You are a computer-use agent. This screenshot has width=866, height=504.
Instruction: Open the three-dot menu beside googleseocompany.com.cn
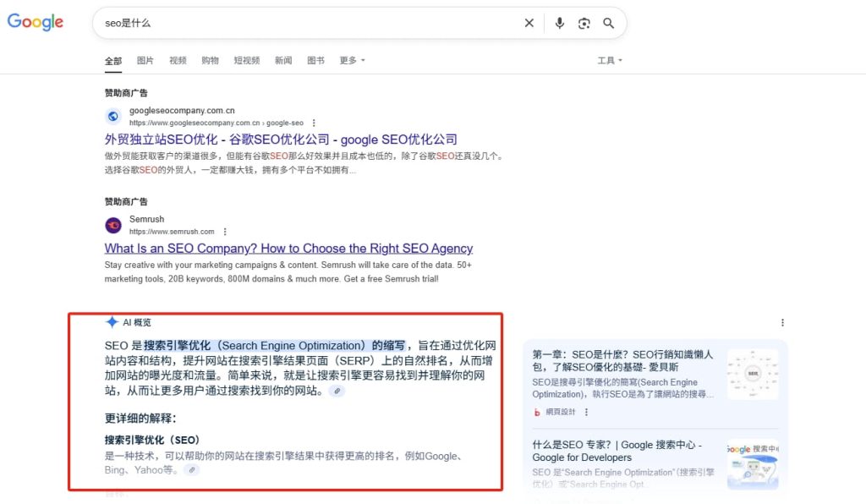pos(315,123)
